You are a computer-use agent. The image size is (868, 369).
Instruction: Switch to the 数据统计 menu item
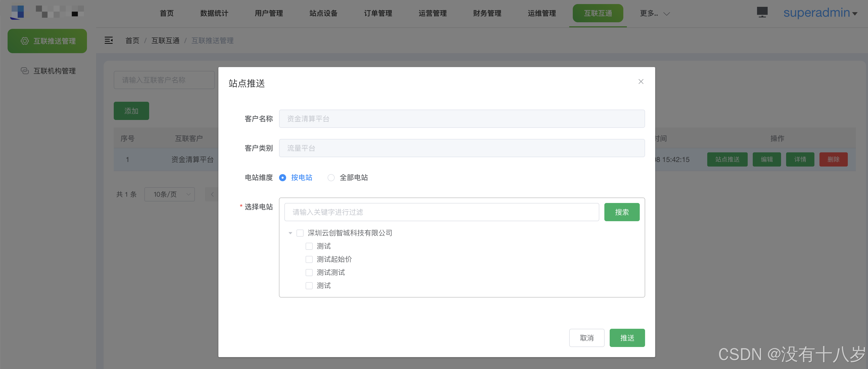[x=214, y=13]
